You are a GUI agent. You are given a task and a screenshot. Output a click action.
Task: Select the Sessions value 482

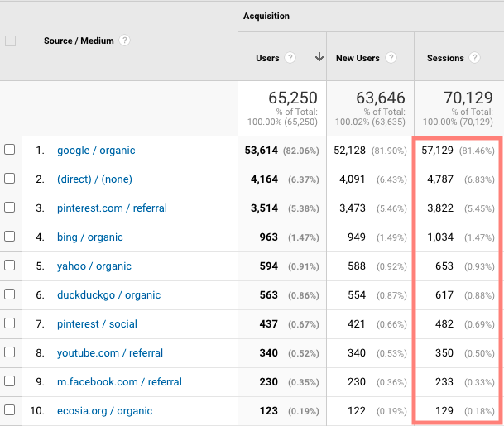pos(444,323)
